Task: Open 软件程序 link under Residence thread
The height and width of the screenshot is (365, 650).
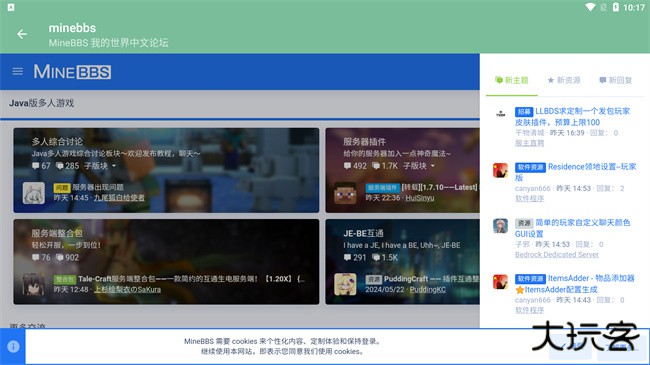Action: pyautogui.click(x=529, y=198)
